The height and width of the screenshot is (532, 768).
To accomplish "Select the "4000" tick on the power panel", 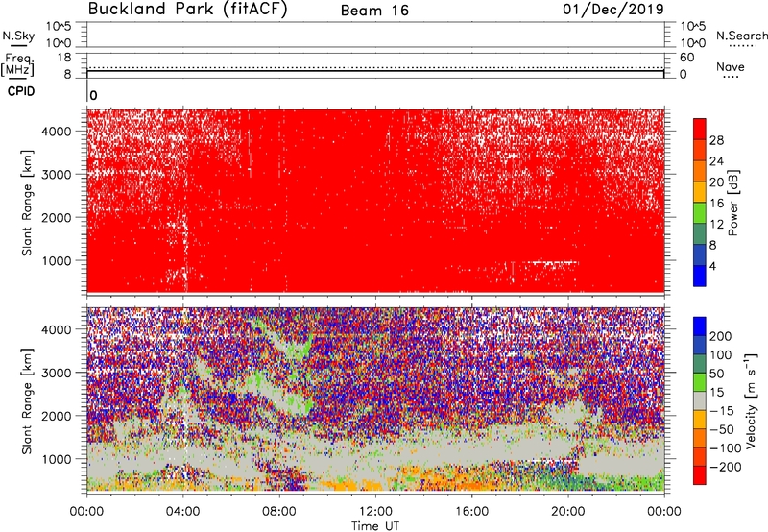I will (57, 132).
